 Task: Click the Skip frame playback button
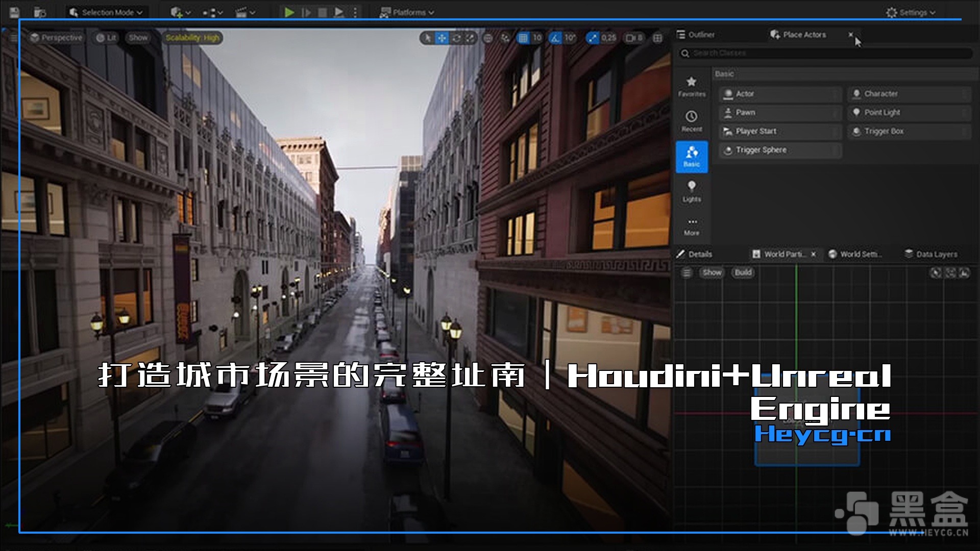click(306, 12)
